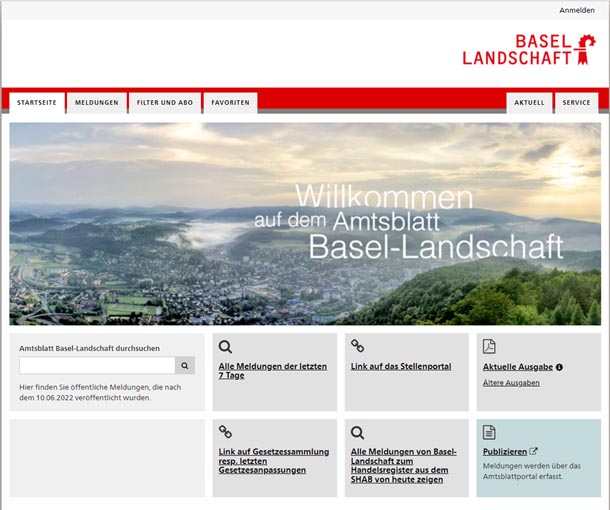Open the Service tab
The width and height of the screenshot is (610, 510).
[x=577, y=102]
